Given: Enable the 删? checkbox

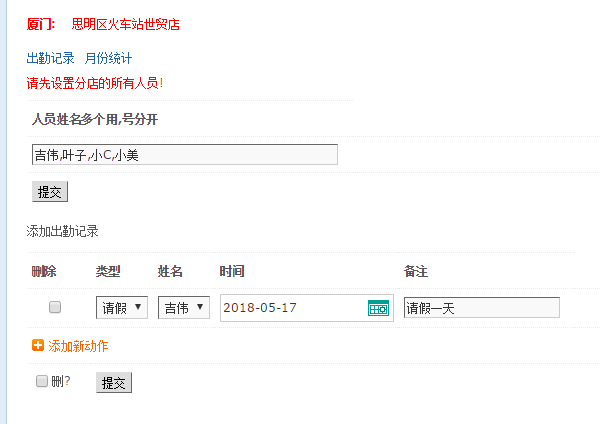Looking at the screenshot, I should pos(42,381).
